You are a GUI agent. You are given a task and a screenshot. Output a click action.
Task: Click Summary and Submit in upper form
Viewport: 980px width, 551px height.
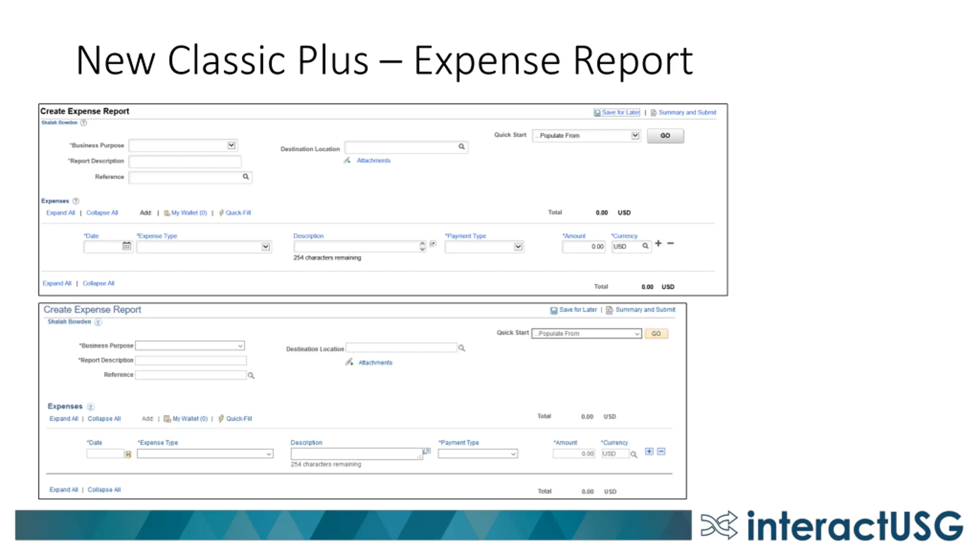[x=683, y=112]
